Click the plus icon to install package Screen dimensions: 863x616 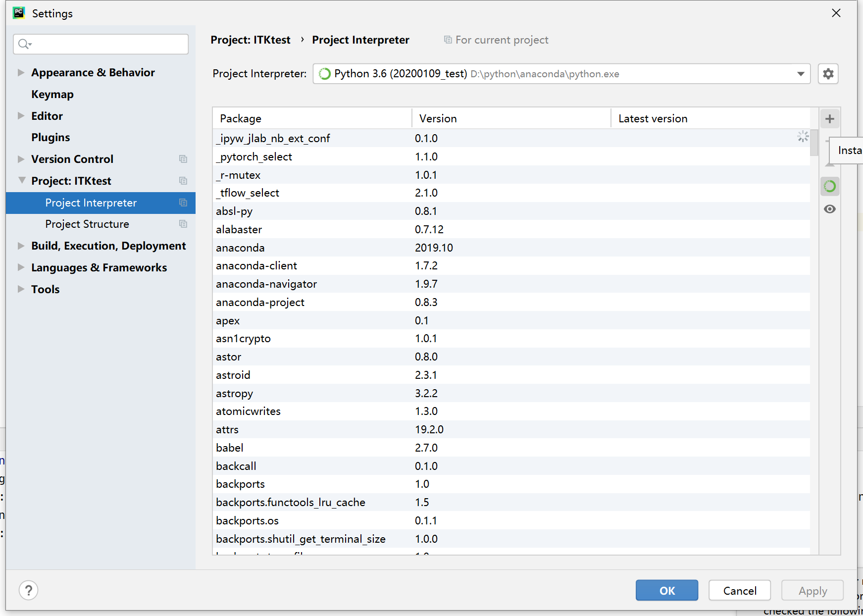[830, 119]
